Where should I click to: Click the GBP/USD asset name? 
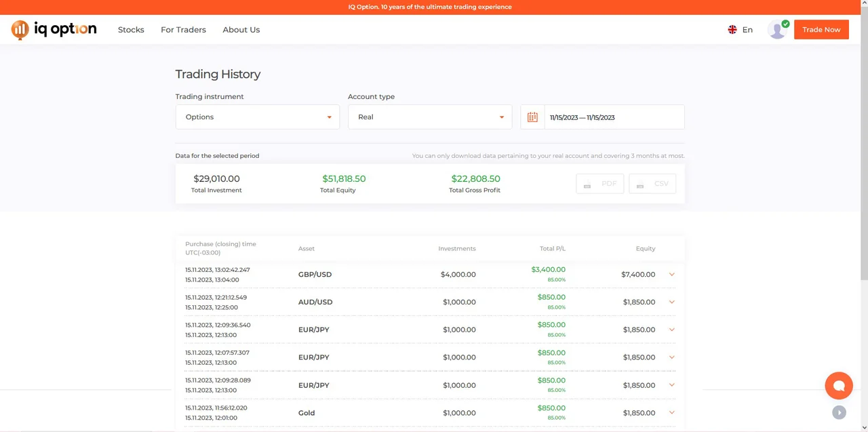[x=315, y=275]
